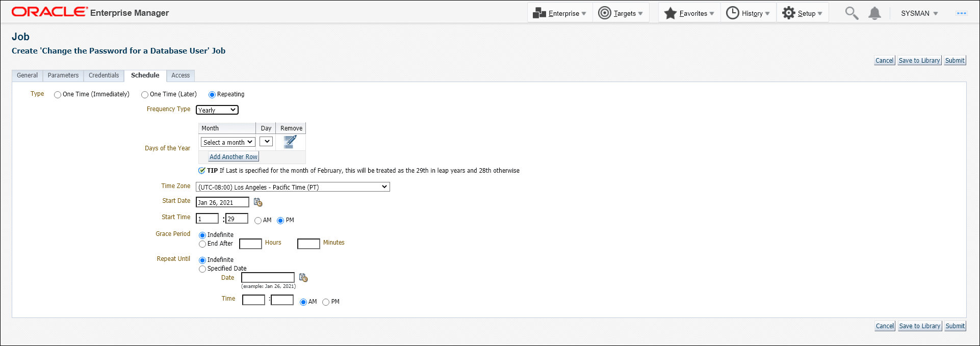This screenshot has width=980, height=346.
Task: Click the top Submit button
Action: coord(955,61)
